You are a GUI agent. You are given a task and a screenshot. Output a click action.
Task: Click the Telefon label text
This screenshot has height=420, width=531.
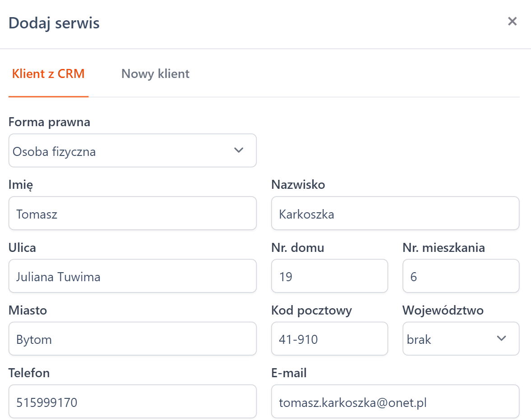tap(29, 373)
